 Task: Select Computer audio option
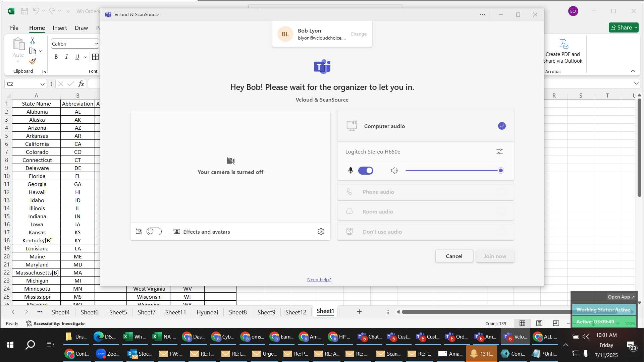[425, 126]
